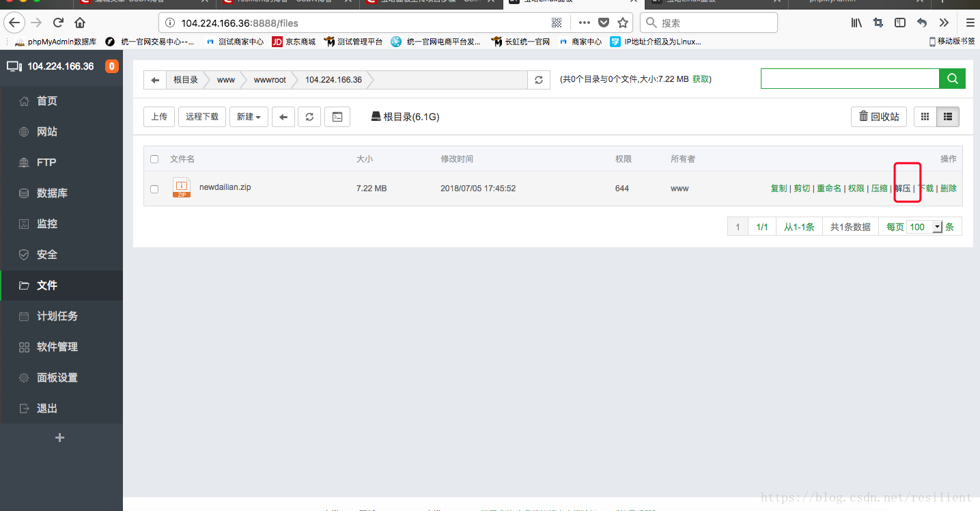980x511 pixels.
Task: Click the wwwroot breadcrumb
Action: (270, 80)
